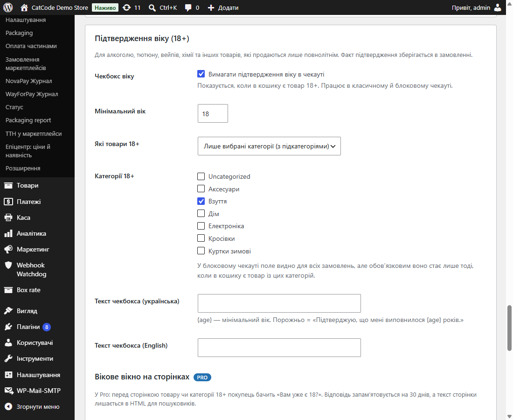Click the Webhook Watchdog shield icon
The image size is (513, 420).
pyautogui.click(x=8, y=265)
